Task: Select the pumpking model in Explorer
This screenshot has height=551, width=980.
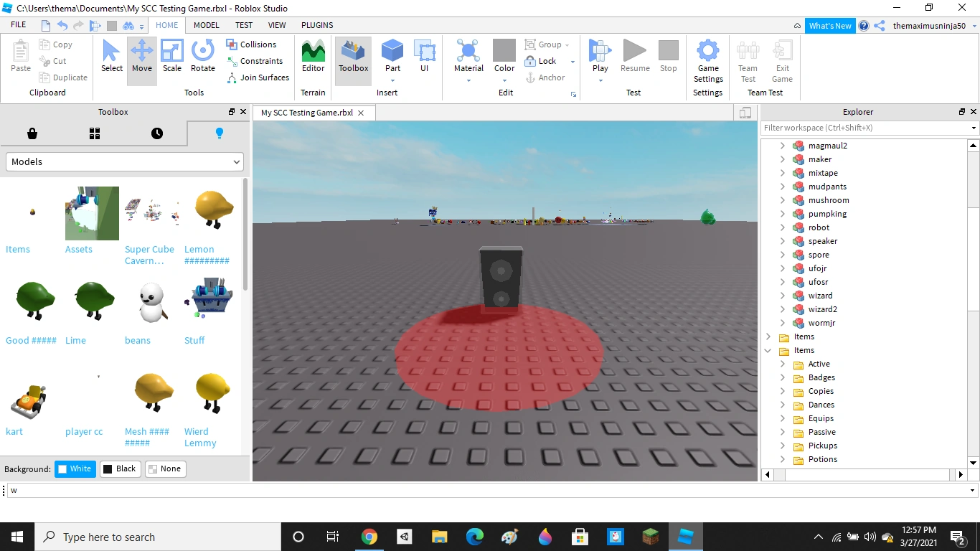Action: coord(827,214)
